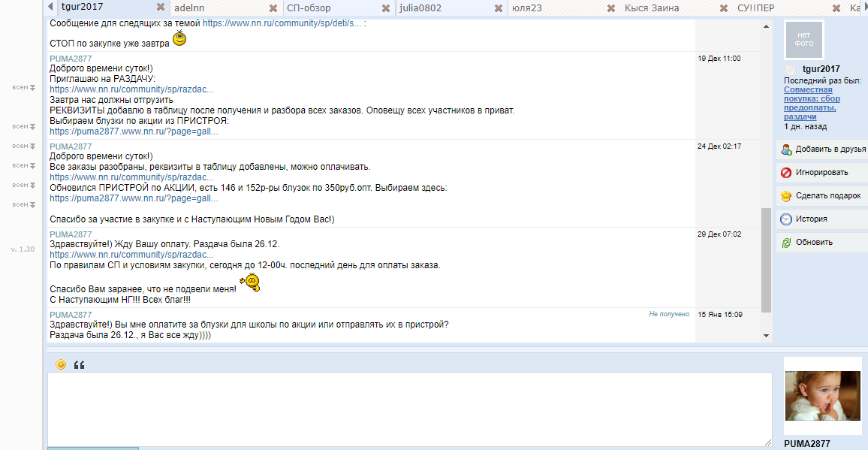
Task: Open the smiley emoticon picker above message box
Action: [x=61, y=364]
